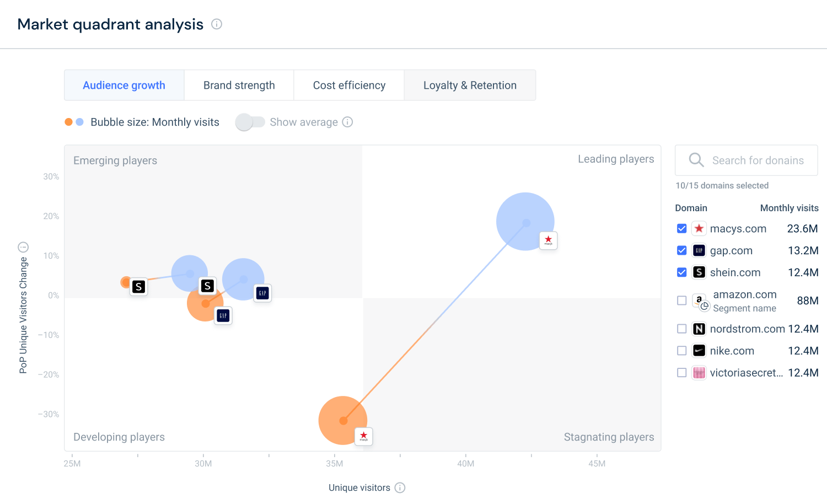Tick the nike.com checkbox

[681, 351]
